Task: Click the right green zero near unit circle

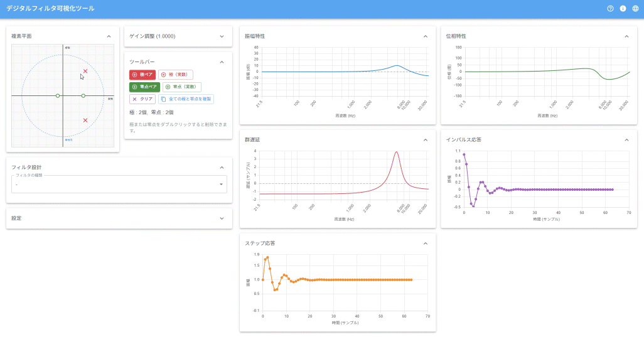Action: click(83, 95)
